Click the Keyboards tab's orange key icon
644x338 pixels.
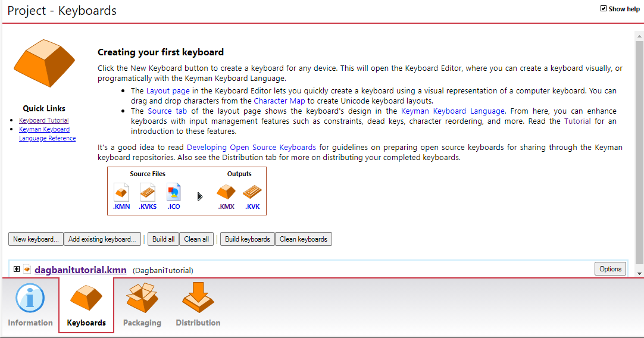coord(86,298)
